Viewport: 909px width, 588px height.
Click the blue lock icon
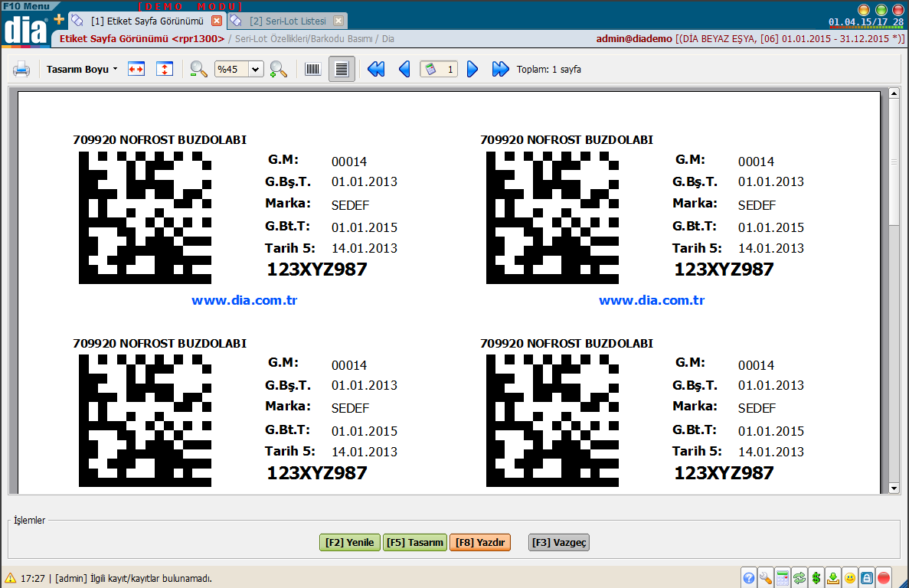867,578
